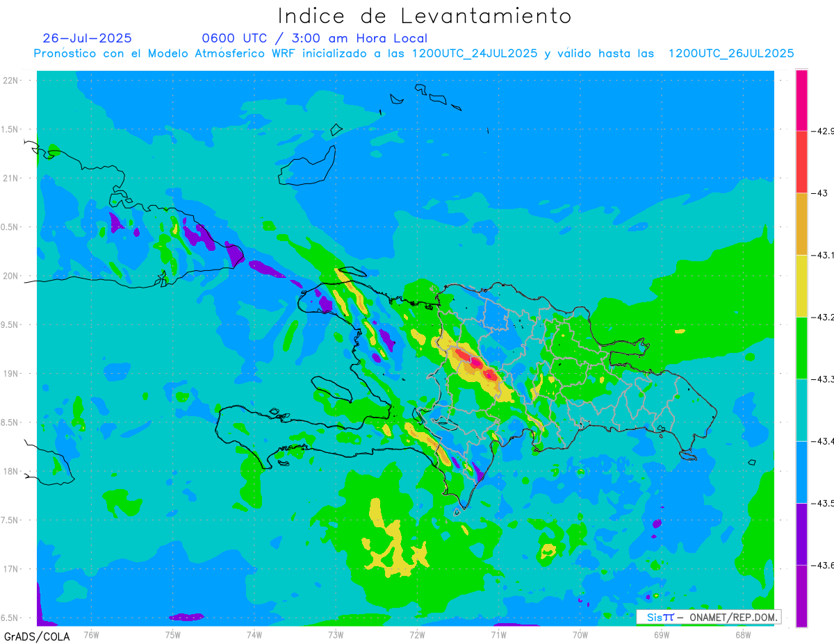The height and width of the screenshot is (644, 834).
Task: Click the "6.5N" latitude label
Action: tap(10, 618)
